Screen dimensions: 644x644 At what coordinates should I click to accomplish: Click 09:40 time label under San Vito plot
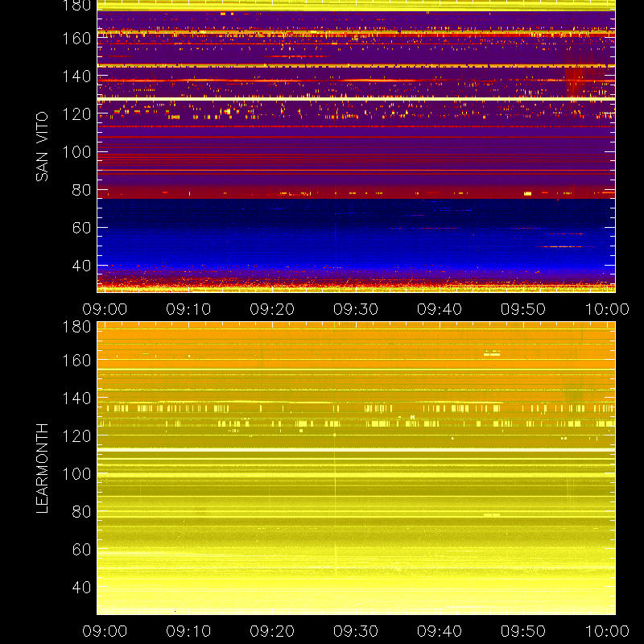pyautogui.click(x=440, y=309)
